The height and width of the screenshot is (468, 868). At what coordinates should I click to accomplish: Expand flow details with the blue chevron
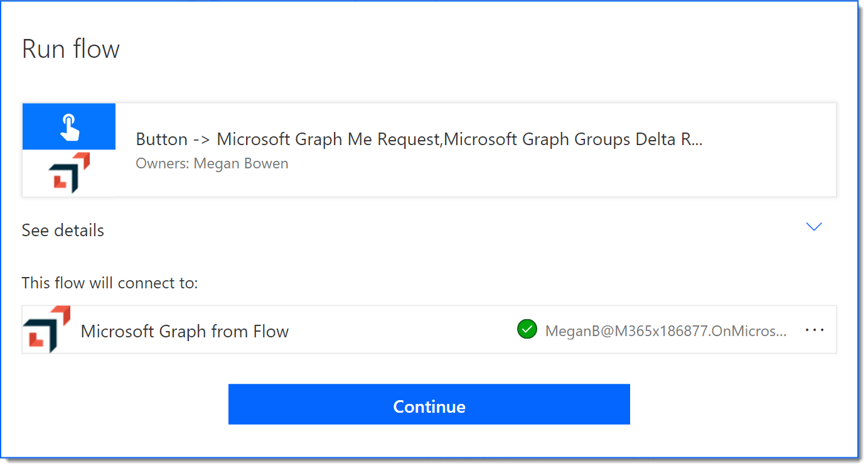813,227
